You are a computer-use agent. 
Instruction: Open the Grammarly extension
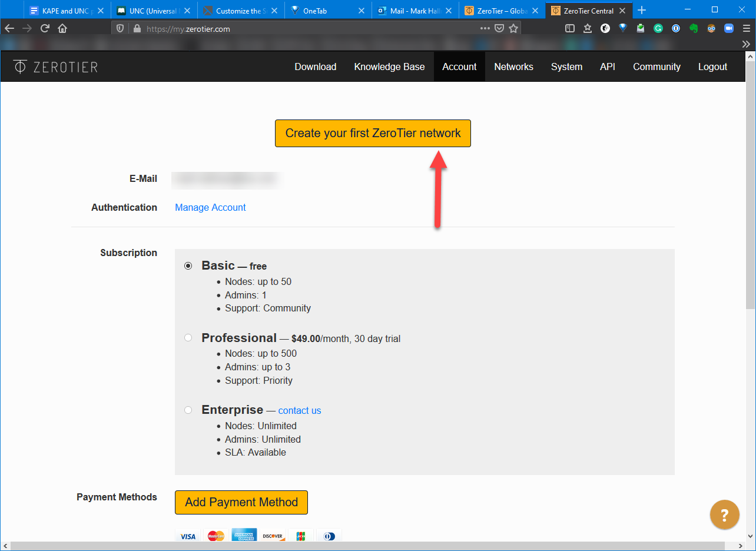(x=658, y=28)
